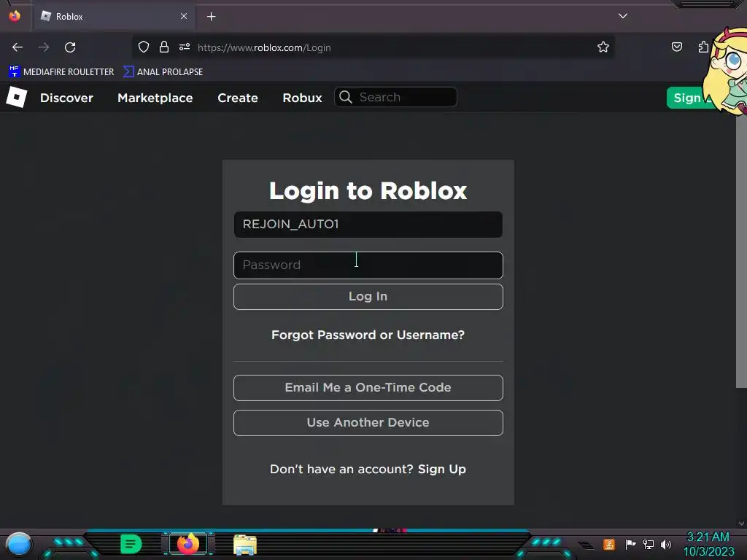The height and width of the screenshot is (560, 747).
Task: Click the username field containing REJOIN_AUTO1
Action: [x=368, y=225]
